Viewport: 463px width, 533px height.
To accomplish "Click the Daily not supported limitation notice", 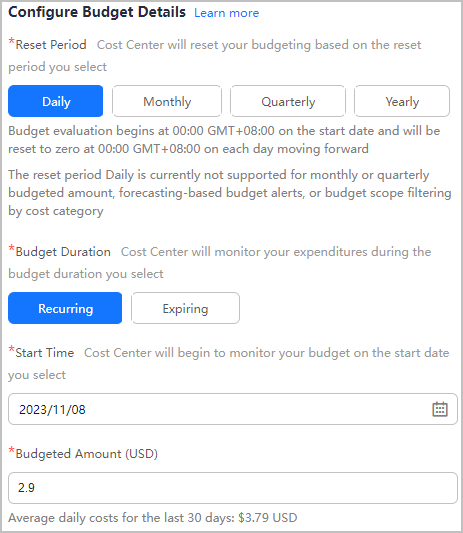I will tap(230, 193).
